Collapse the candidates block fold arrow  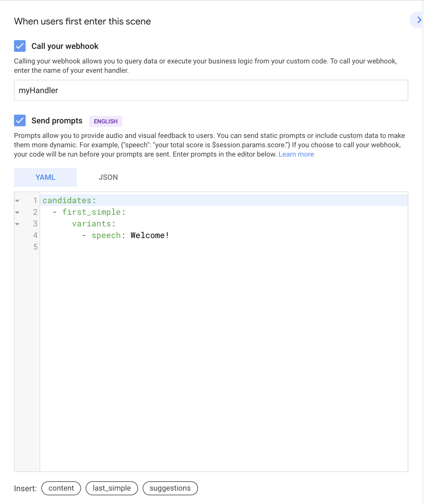(17, 201)
